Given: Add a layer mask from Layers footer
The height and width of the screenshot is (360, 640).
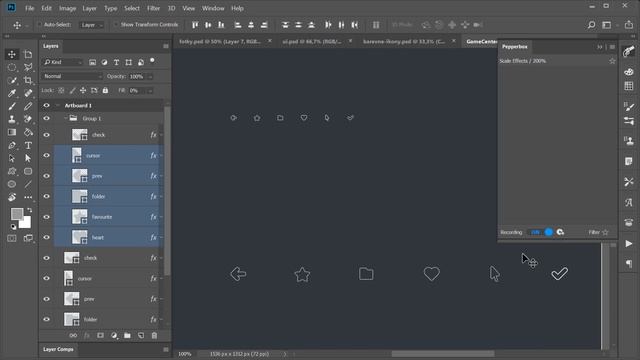Looking at the screenshot, I should [x=100, y=336].
